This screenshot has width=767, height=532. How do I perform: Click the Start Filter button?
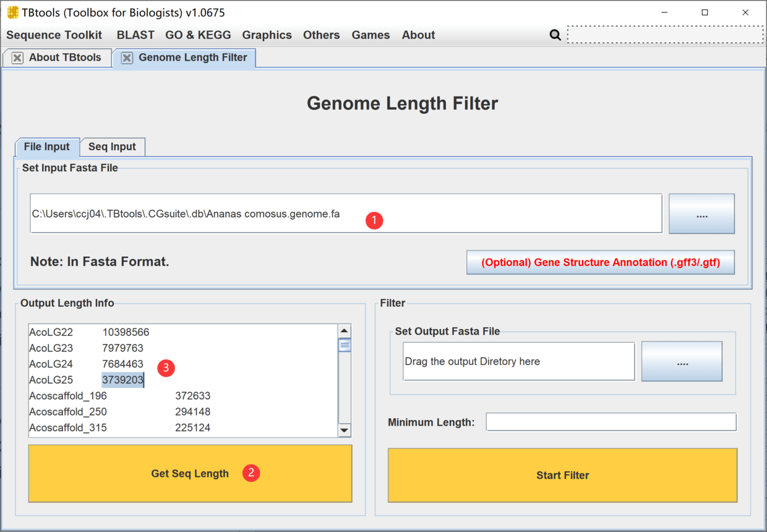coord(562,475)
